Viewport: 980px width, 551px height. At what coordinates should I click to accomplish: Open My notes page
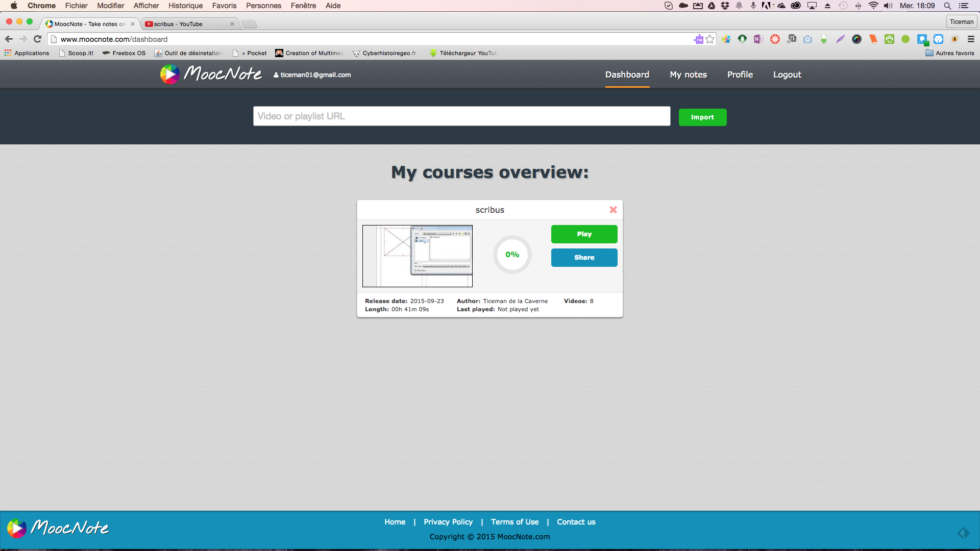(x=688, y=74)
